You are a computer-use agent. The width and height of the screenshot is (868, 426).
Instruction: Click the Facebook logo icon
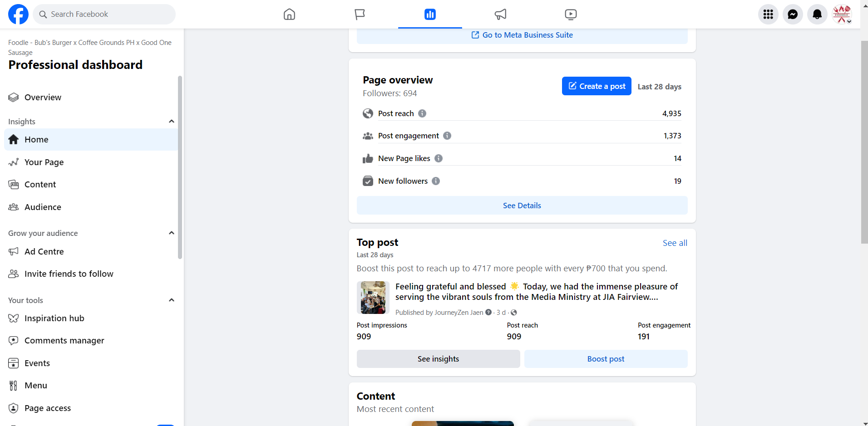pyautogui.click(x=18, y=14)
